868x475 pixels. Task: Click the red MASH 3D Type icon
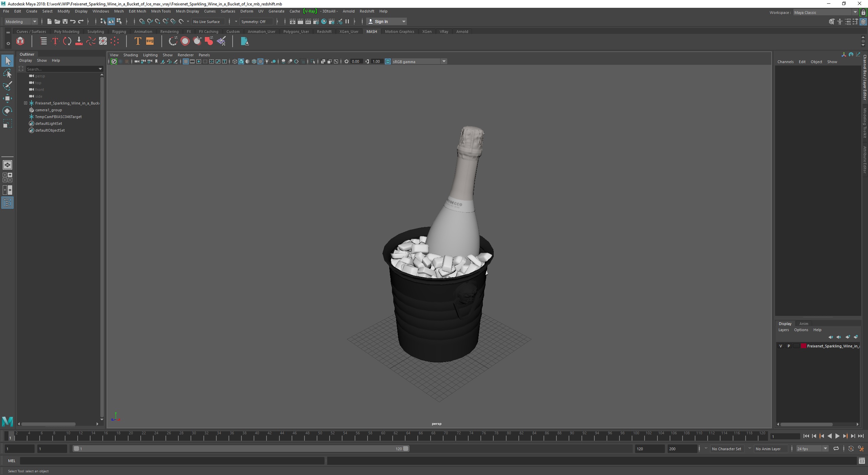point(55,41)
